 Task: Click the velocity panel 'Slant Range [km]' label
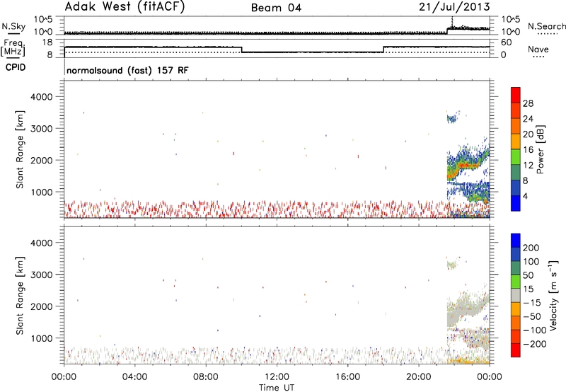(x=20, y=296)
